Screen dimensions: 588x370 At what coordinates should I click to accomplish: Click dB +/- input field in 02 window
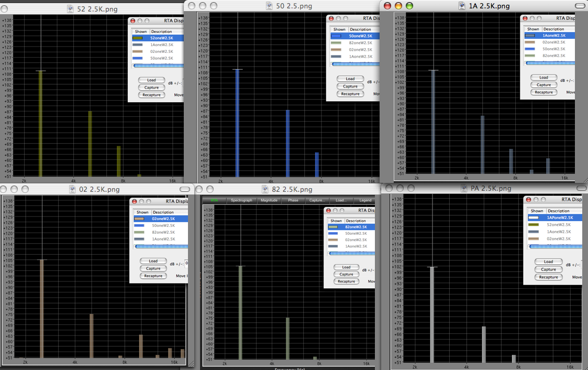186,264
